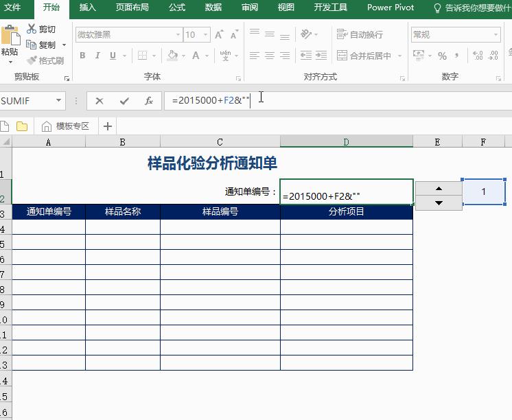Viewport: 512px width, 420px height.
Task: Switch to Data (数据) tab
Action: click(213, 7)
